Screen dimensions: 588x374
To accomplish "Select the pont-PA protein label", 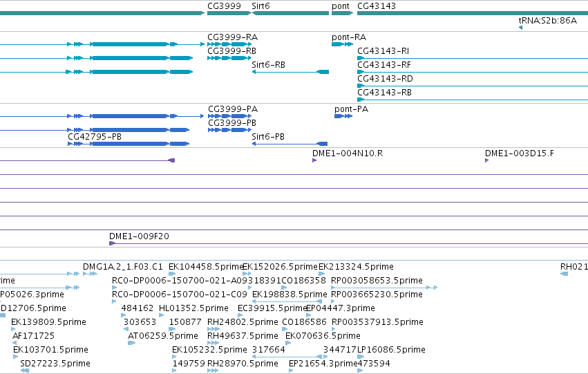I will tap(352, 109).
